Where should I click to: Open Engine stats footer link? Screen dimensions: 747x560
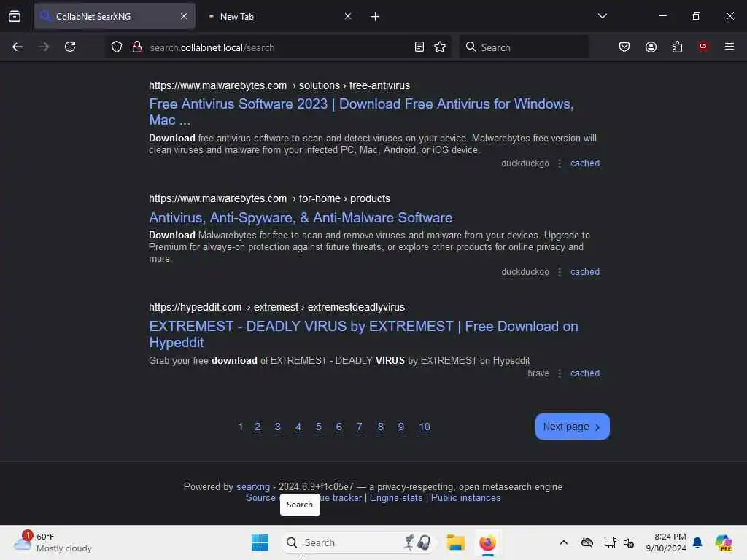tap(396, 497)
